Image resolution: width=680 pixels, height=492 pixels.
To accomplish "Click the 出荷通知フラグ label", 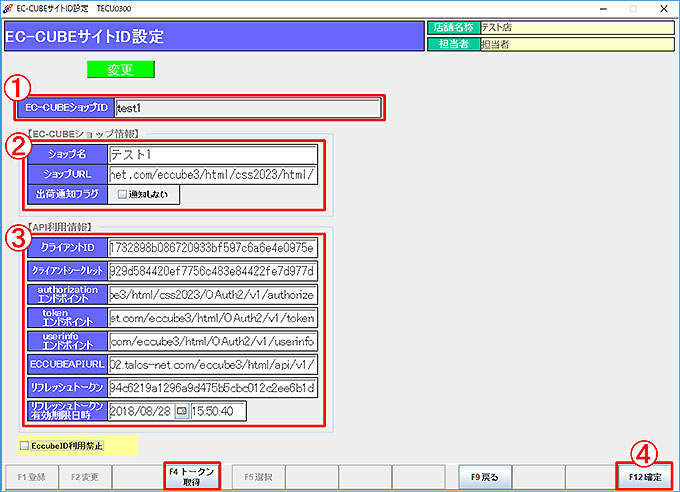I will point(67,194).
